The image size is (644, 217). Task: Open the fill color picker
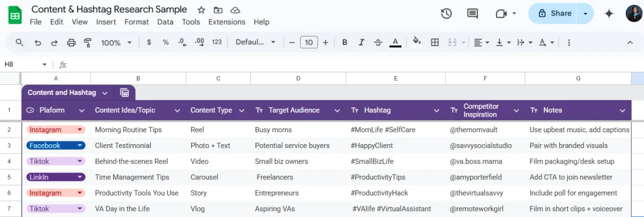tap(417, 42)
